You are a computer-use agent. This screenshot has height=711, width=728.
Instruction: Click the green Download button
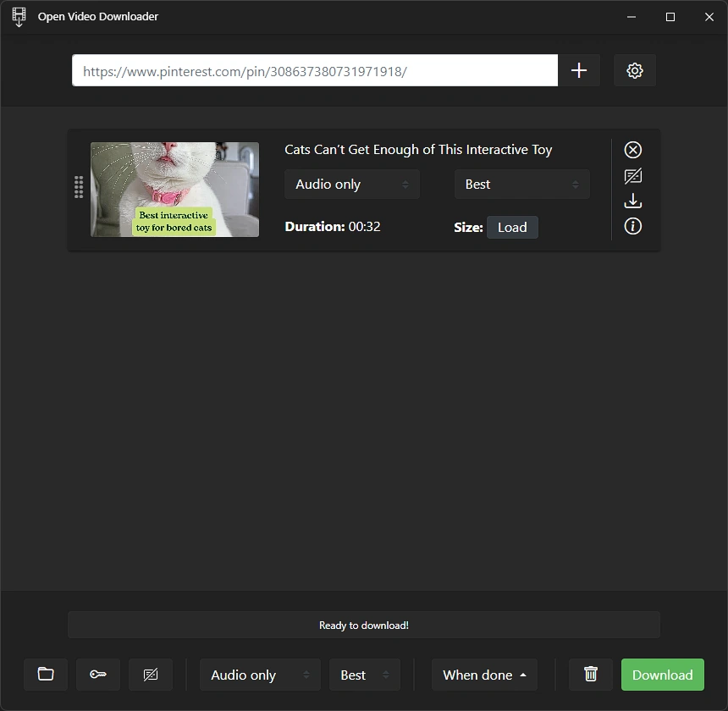(663, 675)
